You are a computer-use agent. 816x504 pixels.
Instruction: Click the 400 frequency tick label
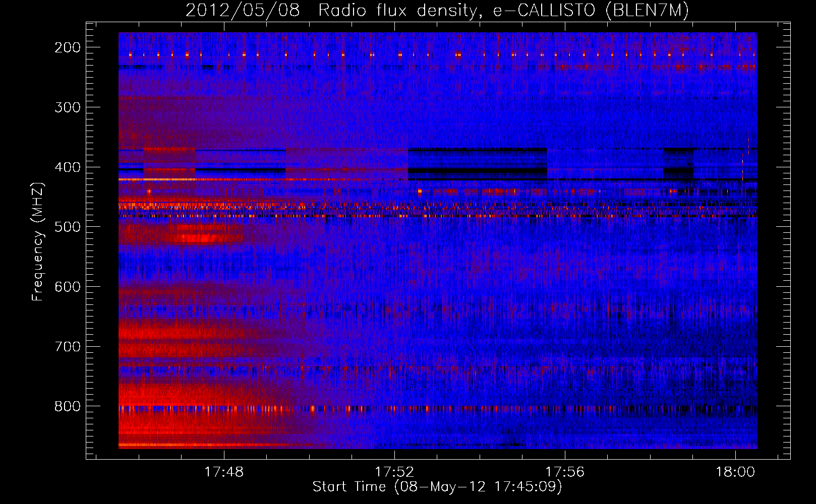67,167
